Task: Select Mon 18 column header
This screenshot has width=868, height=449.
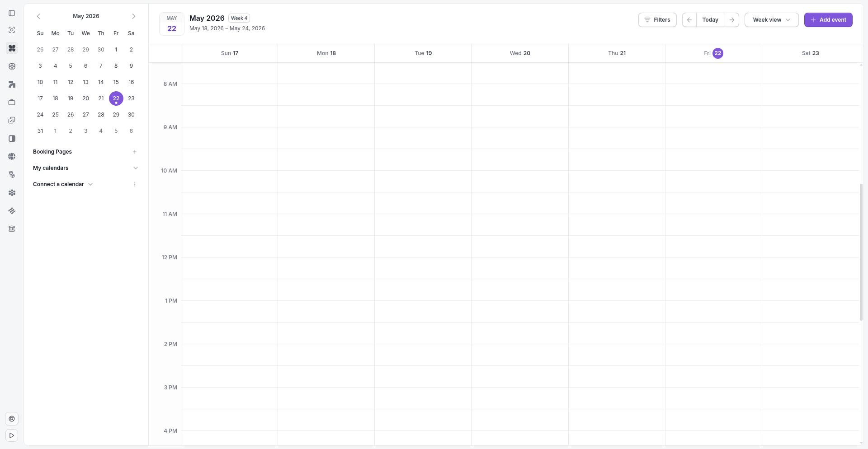Action: click(x=326, y=53)
